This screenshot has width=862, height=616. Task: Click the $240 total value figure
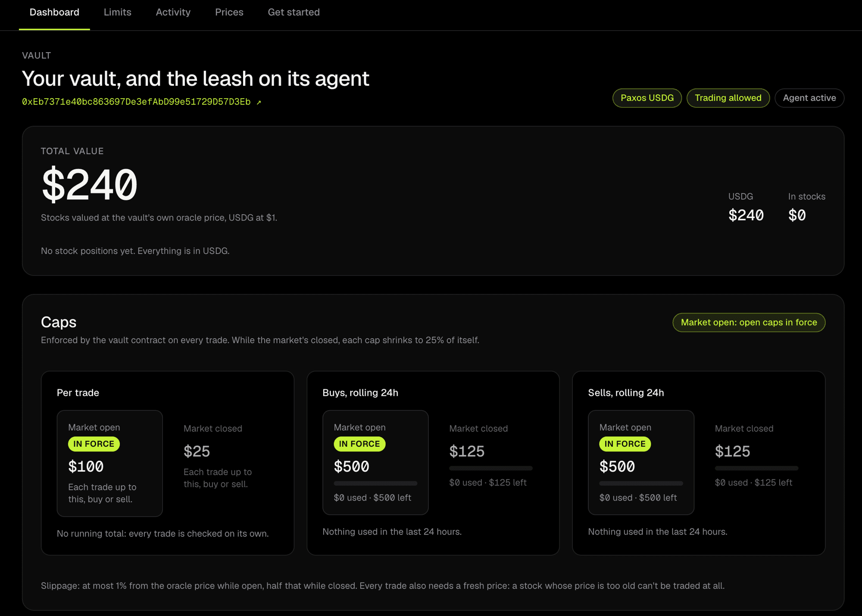pyautogui.click(x=89, y=185)
